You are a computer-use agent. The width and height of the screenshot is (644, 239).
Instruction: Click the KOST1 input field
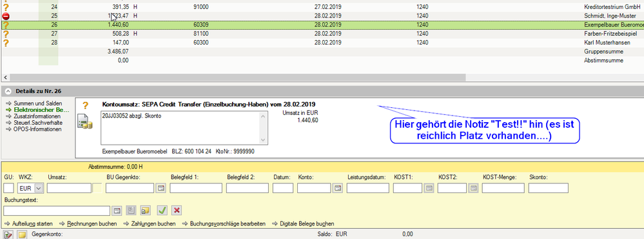(x=407, y=188)
